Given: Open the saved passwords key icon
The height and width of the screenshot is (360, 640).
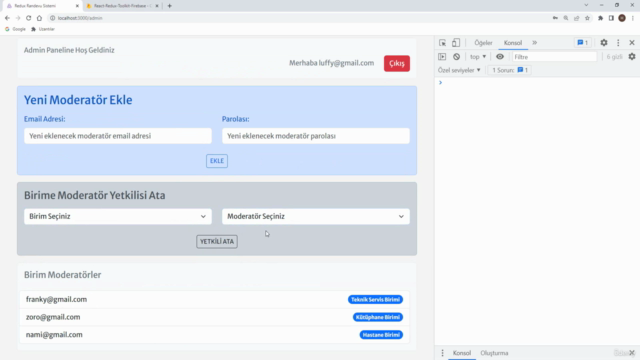Looking at the screenshot, I should pos(555,18).
